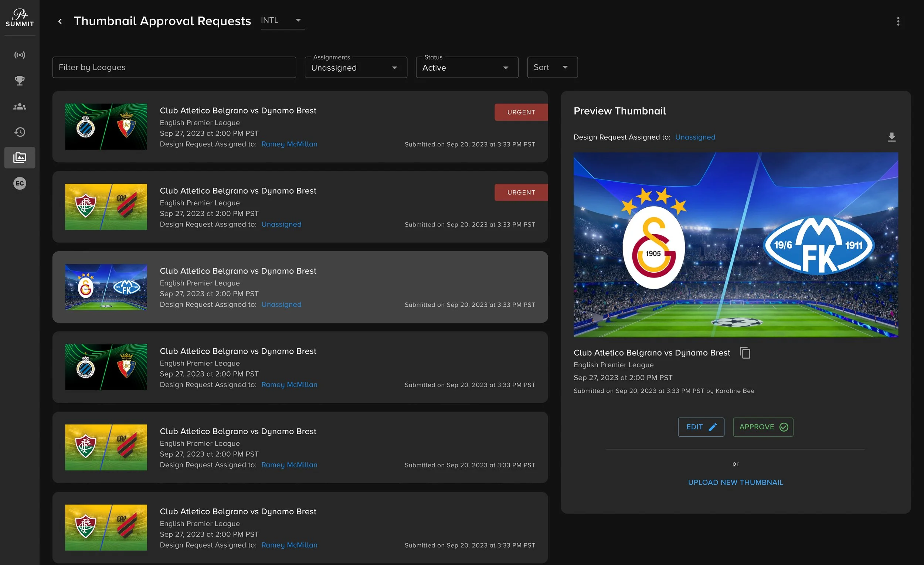This screenshot has width=924, height=565.
Task: Open the teams group sidebar icon
Action: (20, 106)
